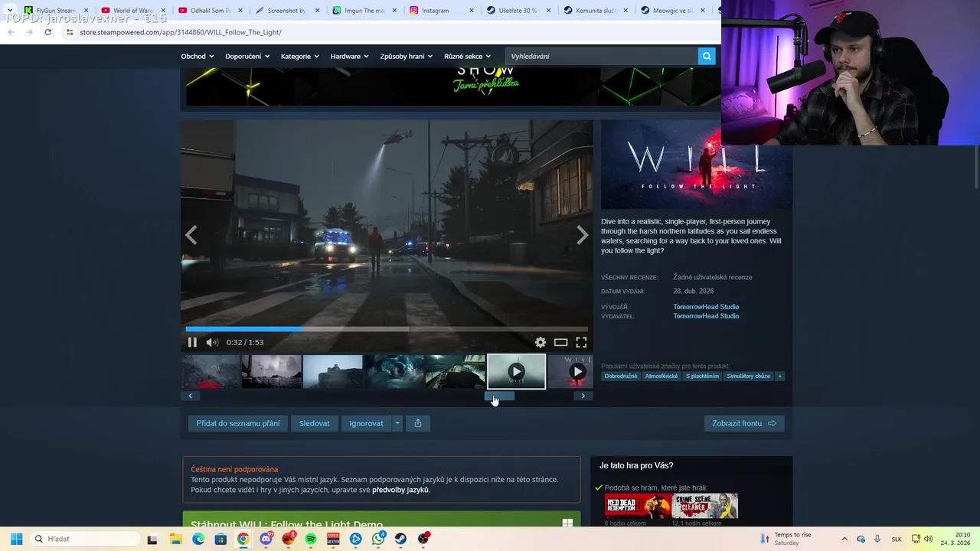Screen dimensions: 980x551
Task: Switch to Instagram tab
Action: (x=441, y=11)
